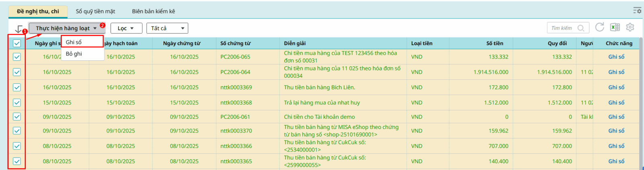Toggle the select-all header checkbox
The image size is (644, 170).
(17, 44)
